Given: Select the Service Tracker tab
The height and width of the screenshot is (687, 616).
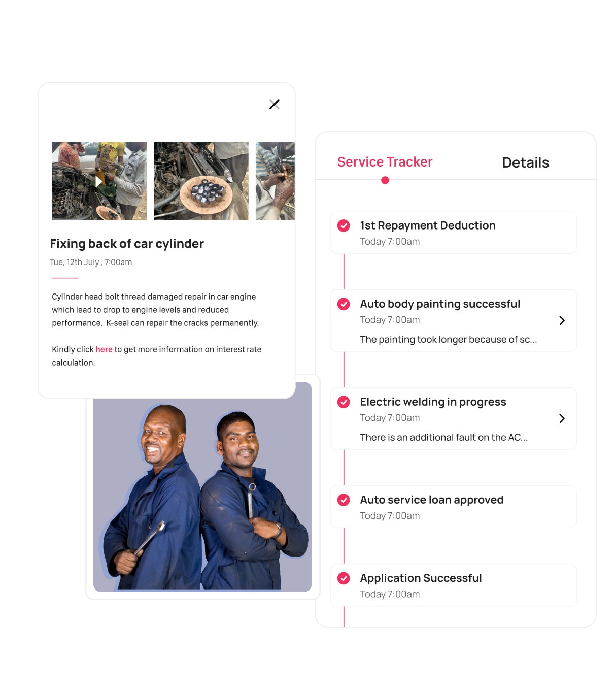Looking at the screenshot, I should (x=385, y=162).
